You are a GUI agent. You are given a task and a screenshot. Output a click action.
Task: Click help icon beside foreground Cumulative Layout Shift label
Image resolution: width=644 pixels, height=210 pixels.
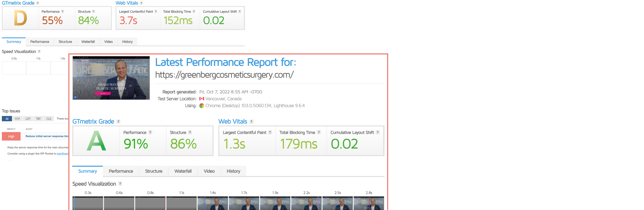pos(378,132)
